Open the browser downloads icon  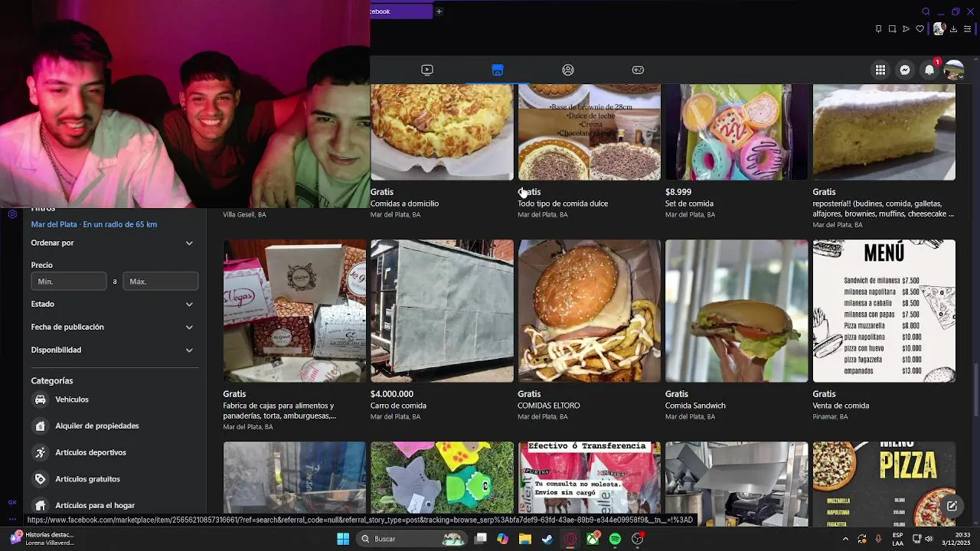[953, 29]
